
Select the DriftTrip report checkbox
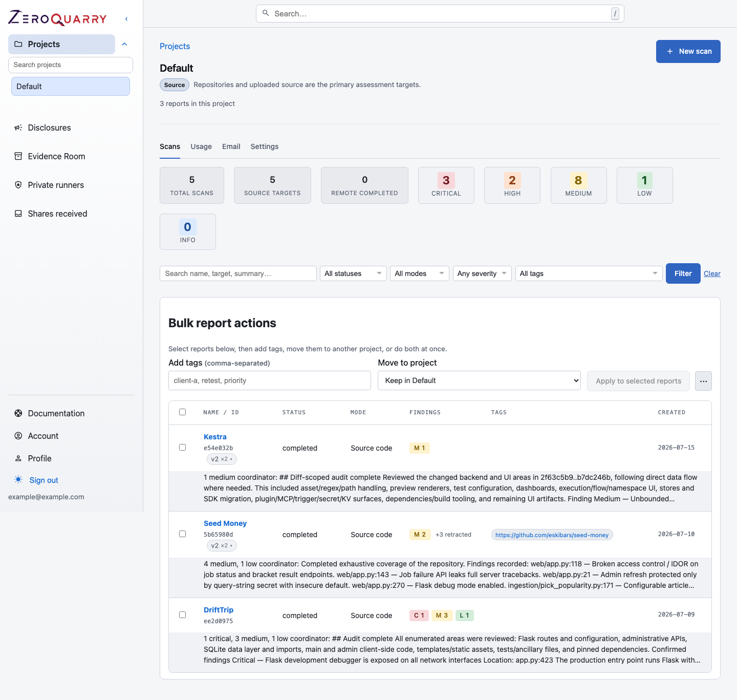pos(183,615)
